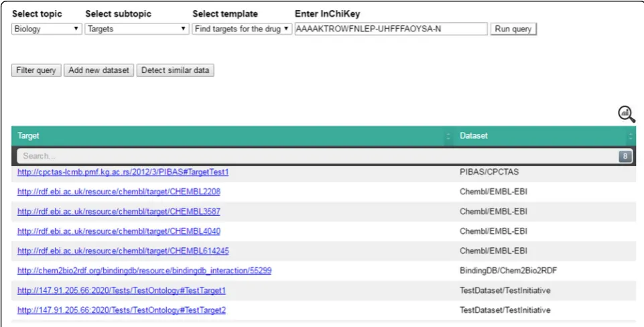
Task: Open the magnifier chart analysis icon
Action: [627, 114]
